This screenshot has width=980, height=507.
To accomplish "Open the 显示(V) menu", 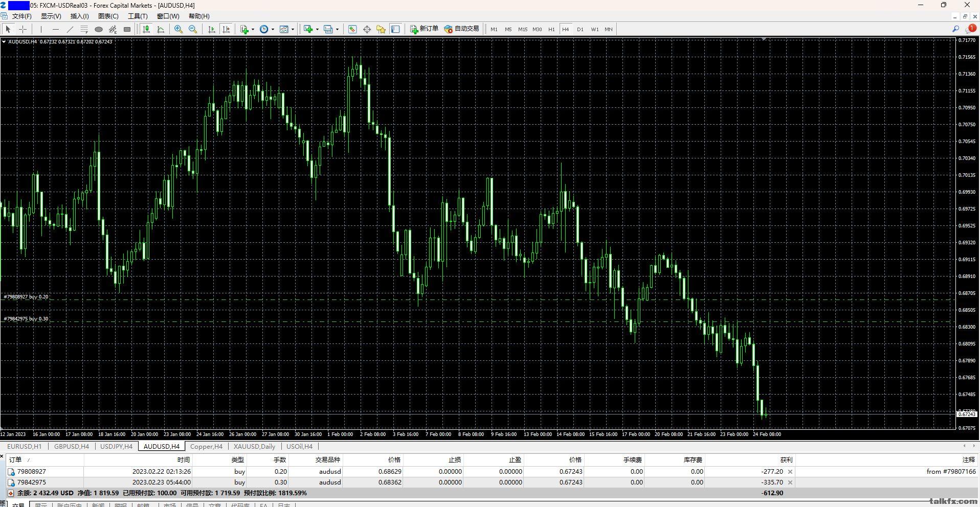I will point(51,16).
